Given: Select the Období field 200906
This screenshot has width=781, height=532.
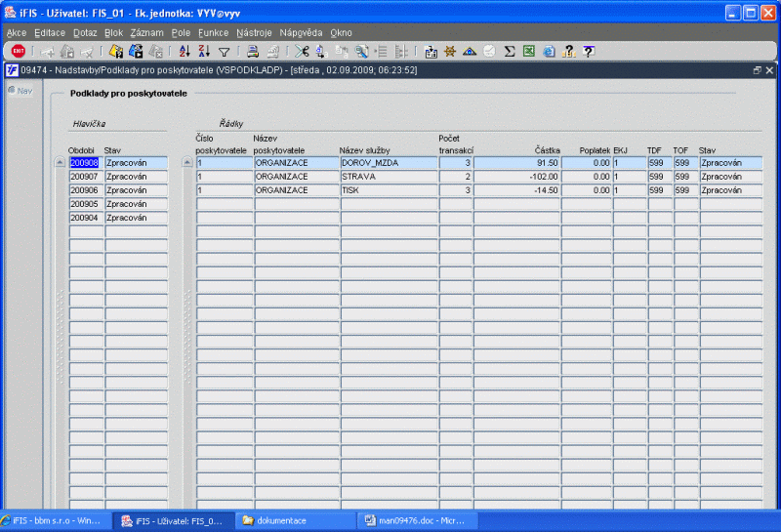Looking at the screenshot, I should (86, 190).
